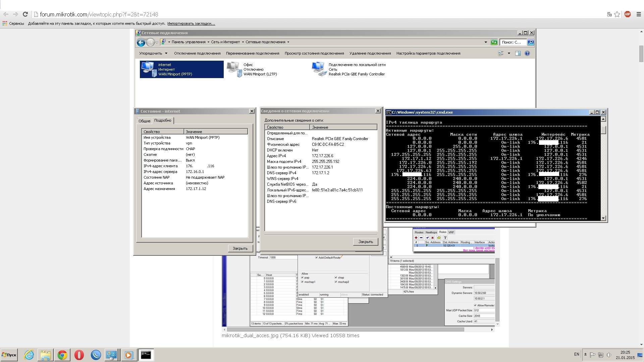This screenshot has height=362, width=644.
Task: Click the cmd.exe vertical scrollbar down arrow
Action: pos(603,218)
